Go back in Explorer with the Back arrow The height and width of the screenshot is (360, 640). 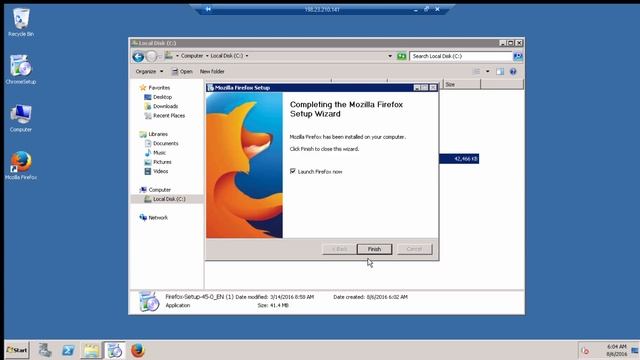tap(138, 56)
